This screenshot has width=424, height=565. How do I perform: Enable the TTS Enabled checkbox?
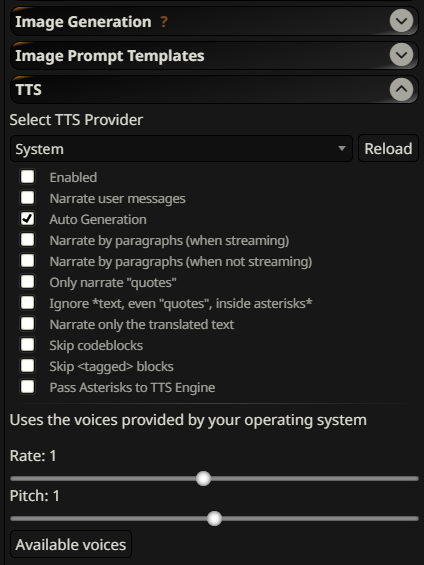coord(28,177)
